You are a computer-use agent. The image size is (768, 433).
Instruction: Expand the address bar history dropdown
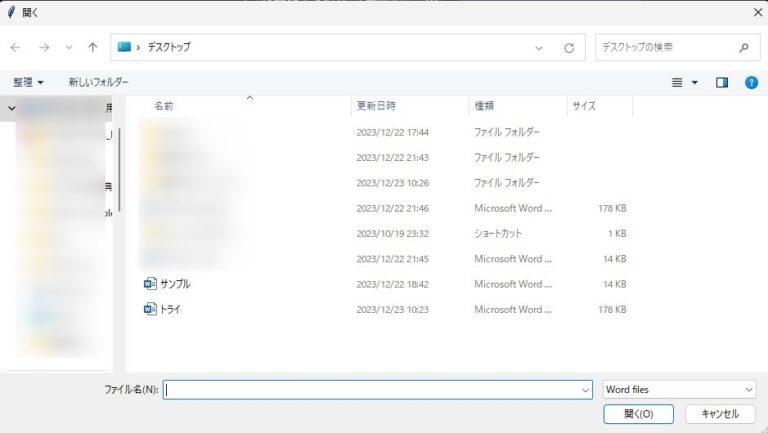[x=540, y=47]
